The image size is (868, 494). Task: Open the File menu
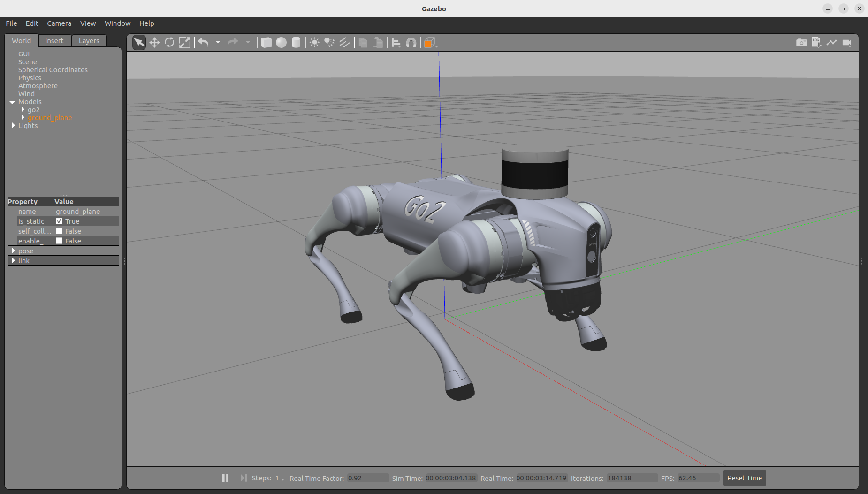(x=11, y=23)
